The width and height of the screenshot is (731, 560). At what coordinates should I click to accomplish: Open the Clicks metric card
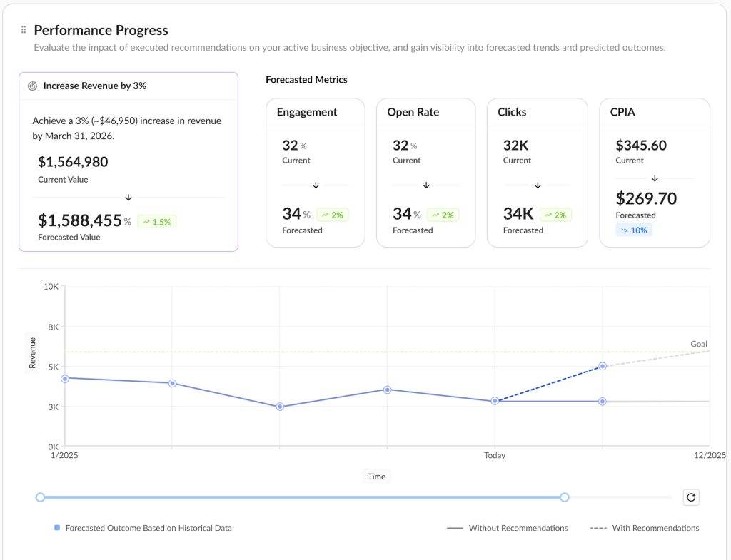click(537, 173)
